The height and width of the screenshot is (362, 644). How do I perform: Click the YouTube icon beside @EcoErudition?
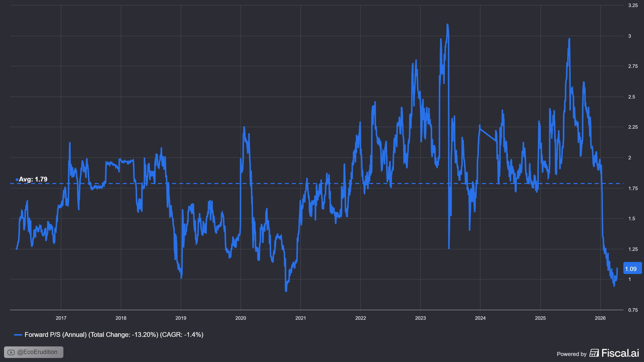pyautogui.click(x=11, y=352)
